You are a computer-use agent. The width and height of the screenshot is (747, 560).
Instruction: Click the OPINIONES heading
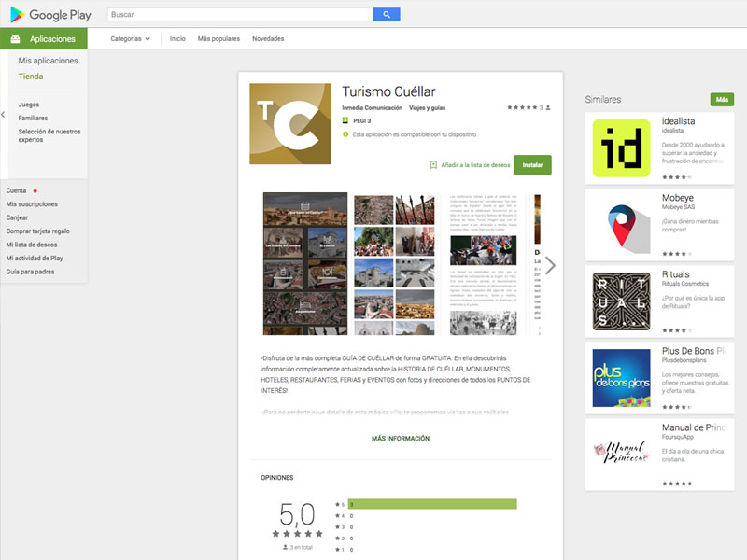click(277, 478)
